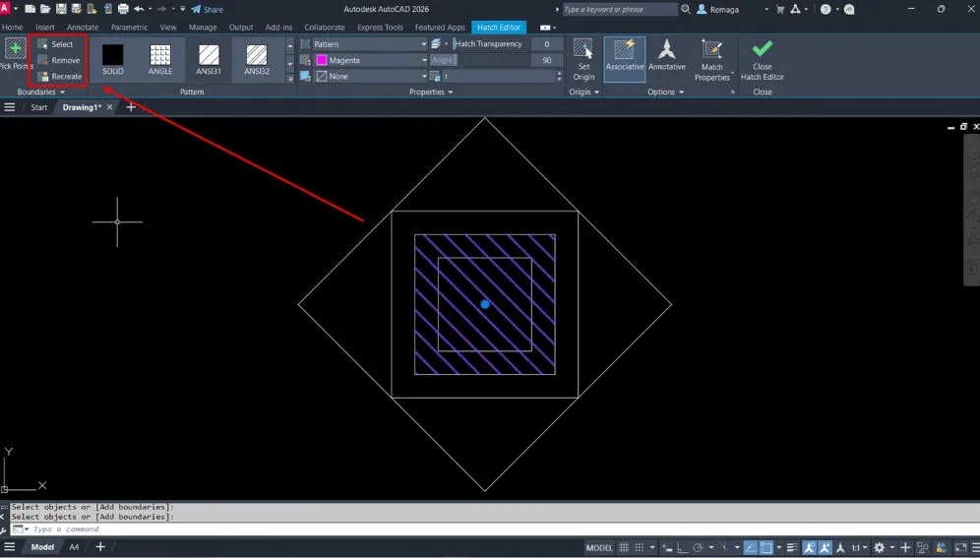Click the Undo arrow

click(x=139, y=10)
